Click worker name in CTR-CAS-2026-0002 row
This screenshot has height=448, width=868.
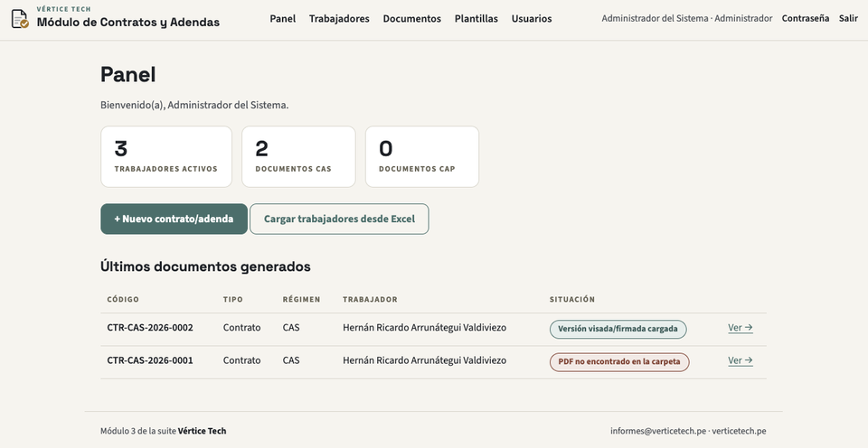click(424, 328)
